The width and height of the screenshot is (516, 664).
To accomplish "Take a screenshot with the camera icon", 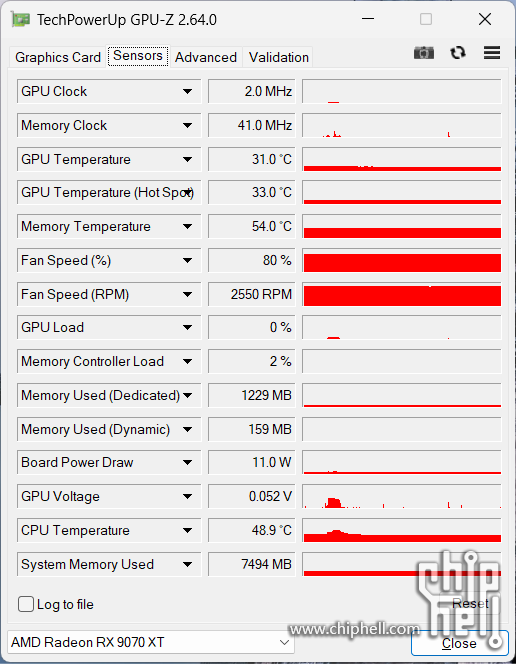I will (x=424, y=53).
